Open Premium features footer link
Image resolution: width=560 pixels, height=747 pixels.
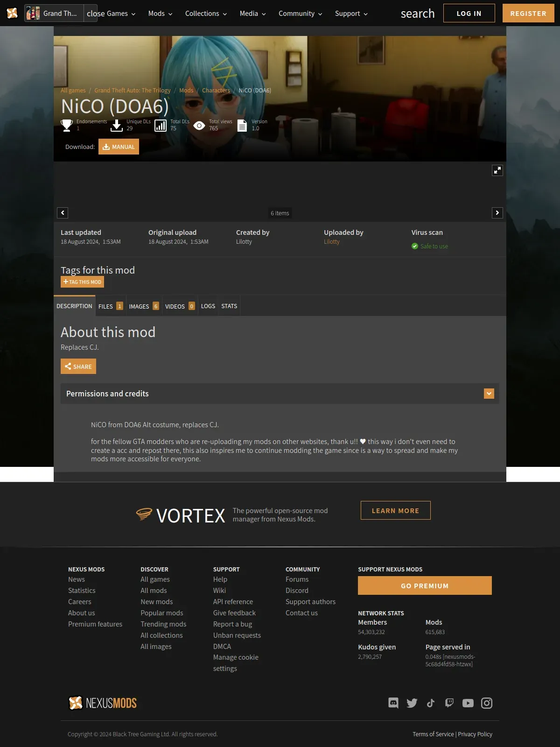[x=95, y=624]
